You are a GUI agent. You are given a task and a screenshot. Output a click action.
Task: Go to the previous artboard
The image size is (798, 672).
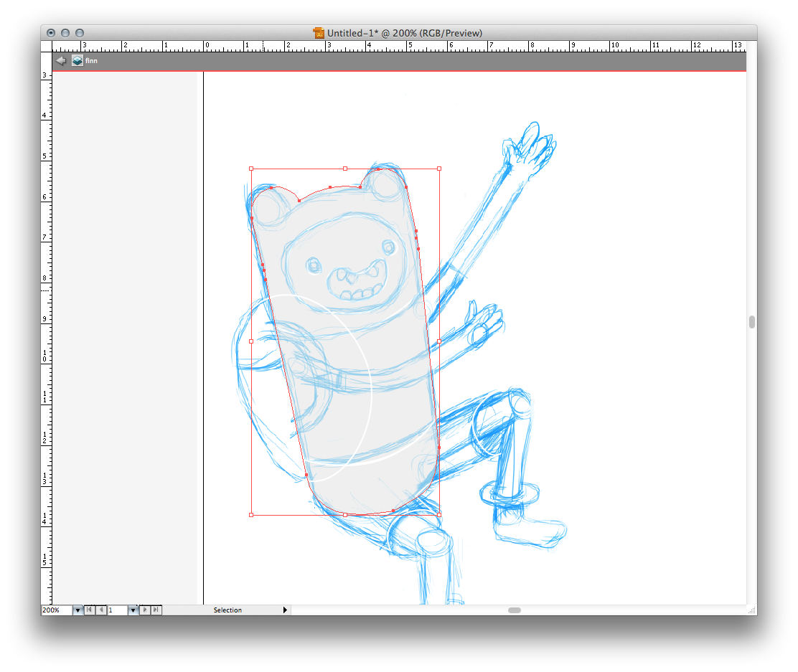pos(100,610)
